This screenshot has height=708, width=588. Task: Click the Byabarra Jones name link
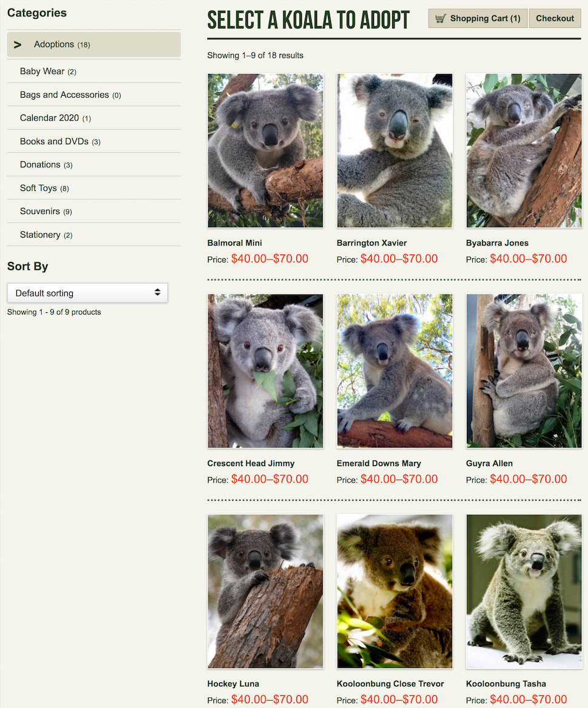click(x=497, y=243)
